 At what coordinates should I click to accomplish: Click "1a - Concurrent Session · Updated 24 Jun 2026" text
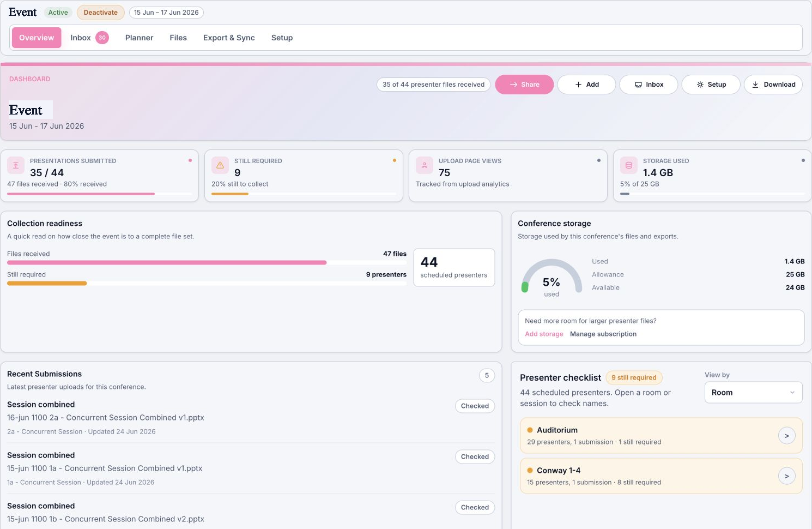tap(81, 483)
